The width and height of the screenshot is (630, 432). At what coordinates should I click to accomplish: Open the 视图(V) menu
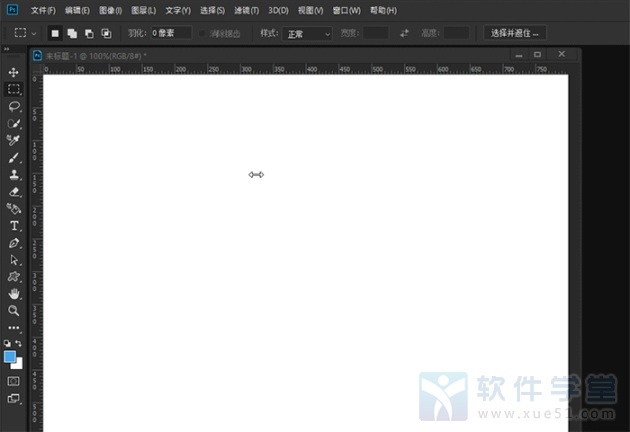pyautogui.click(x=310, y=10)
